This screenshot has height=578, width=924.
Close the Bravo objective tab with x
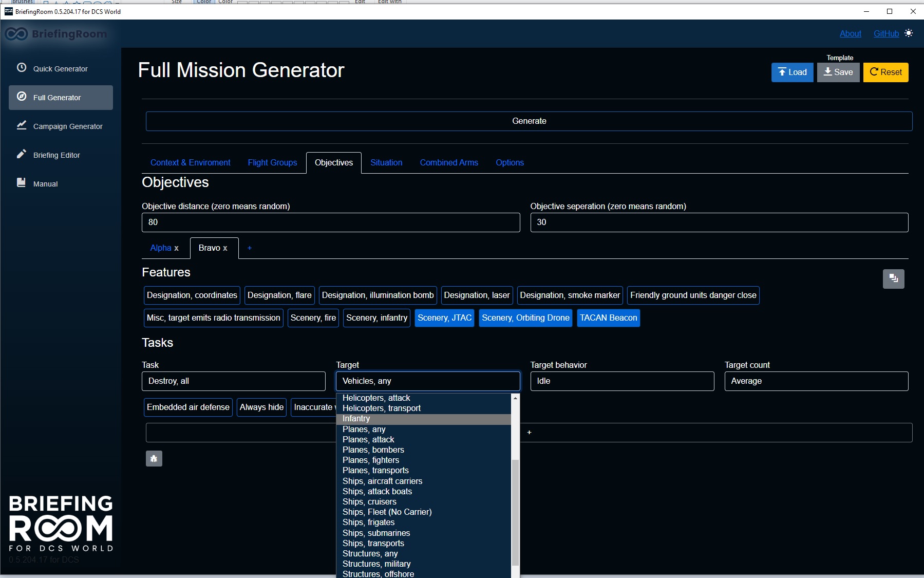225,248
